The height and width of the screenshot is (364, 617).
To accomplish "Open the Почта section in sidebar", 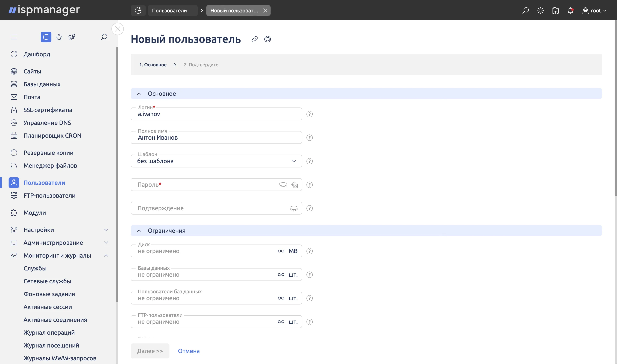I will click(x=32, y=97).
